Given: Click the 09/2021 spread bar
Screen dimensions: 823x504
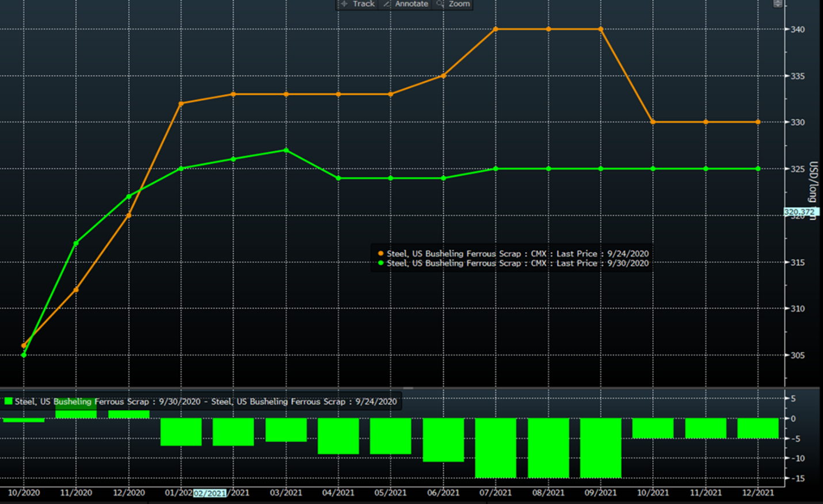Looking at the screenshot, I should tap(600, 448).
